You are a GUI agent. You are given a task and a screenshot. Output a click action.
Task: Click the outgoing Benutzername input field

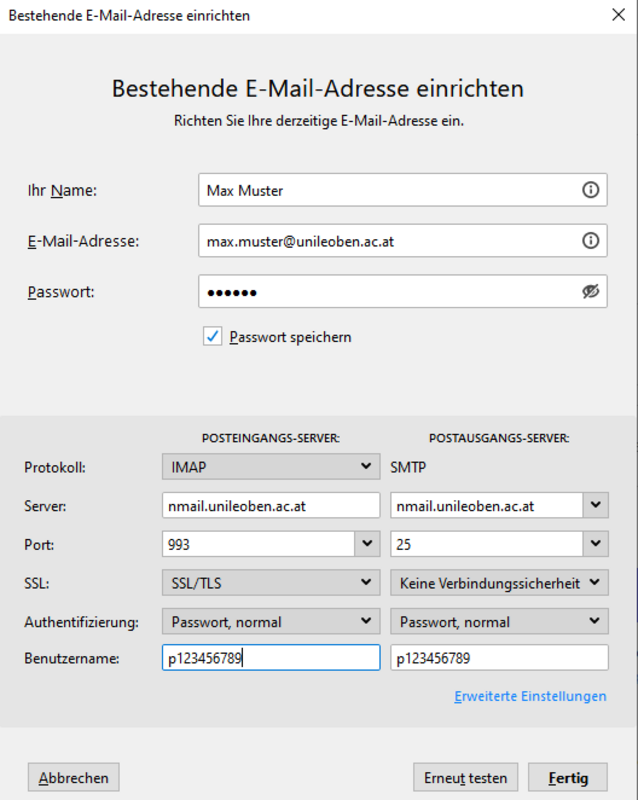pos(498,659)
